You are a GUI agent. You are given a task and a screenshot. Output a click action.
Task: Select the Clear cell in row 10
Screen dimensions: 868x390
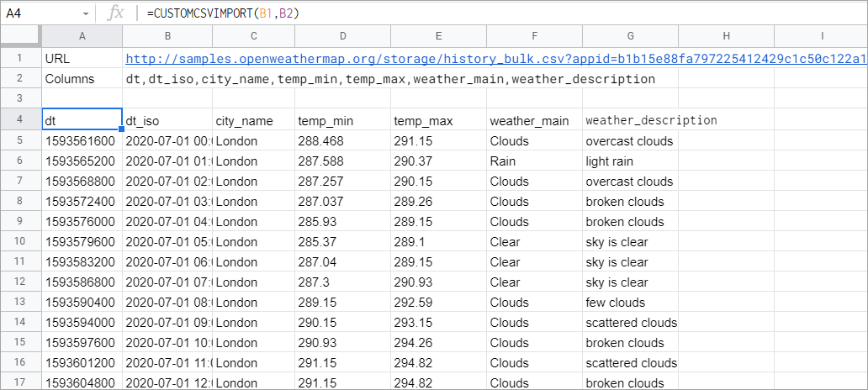534,242
